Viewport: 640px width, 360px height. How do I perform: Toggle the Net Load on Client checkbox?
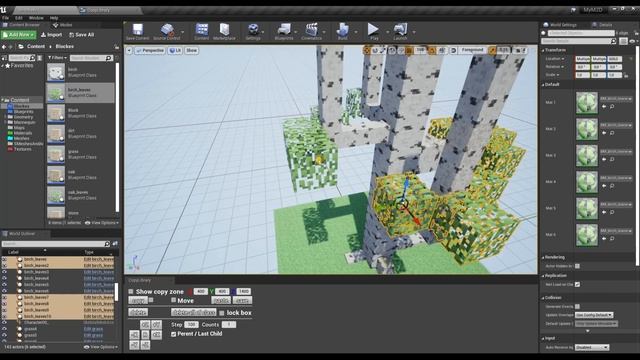coord(577,284)
